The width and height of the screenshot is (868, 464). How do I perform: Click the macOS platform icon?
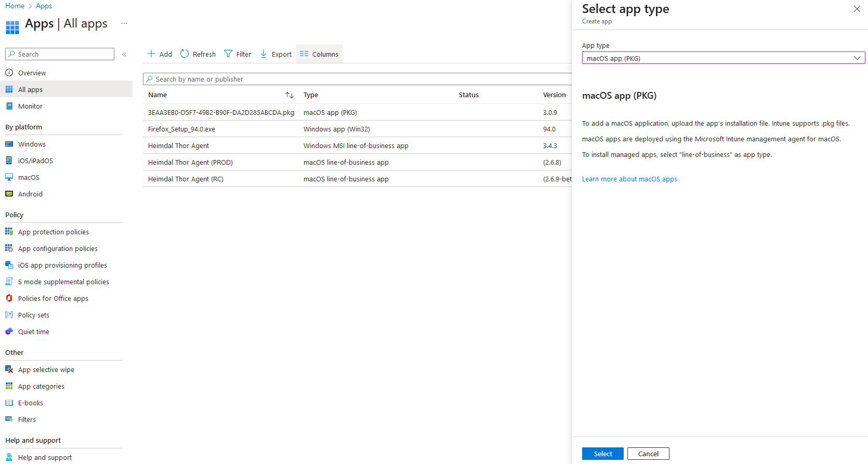(x=9, y=177)
